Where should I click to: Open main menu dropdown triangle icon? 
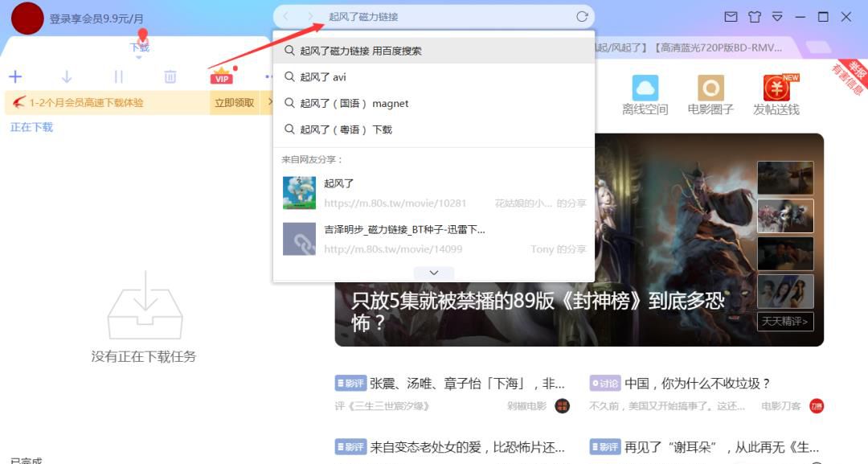click(777, 17)
